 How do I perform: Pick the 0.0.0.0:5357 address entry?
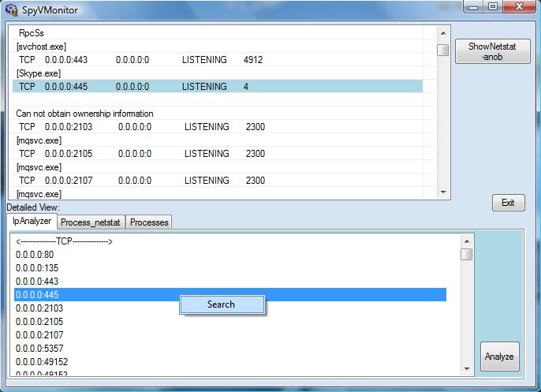pos(39,348)
